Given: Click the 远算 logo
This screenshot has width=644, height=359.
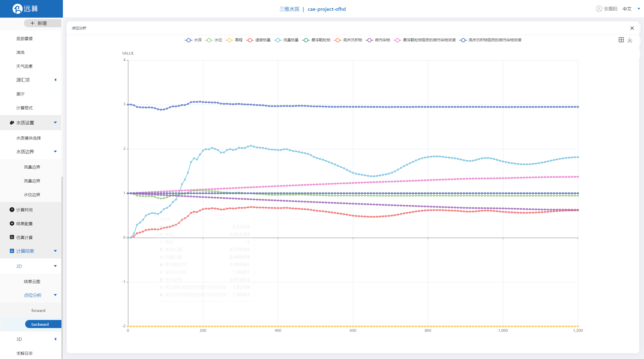Looking at the screenshot, I should pyautogui.click(x=25, y=9).
